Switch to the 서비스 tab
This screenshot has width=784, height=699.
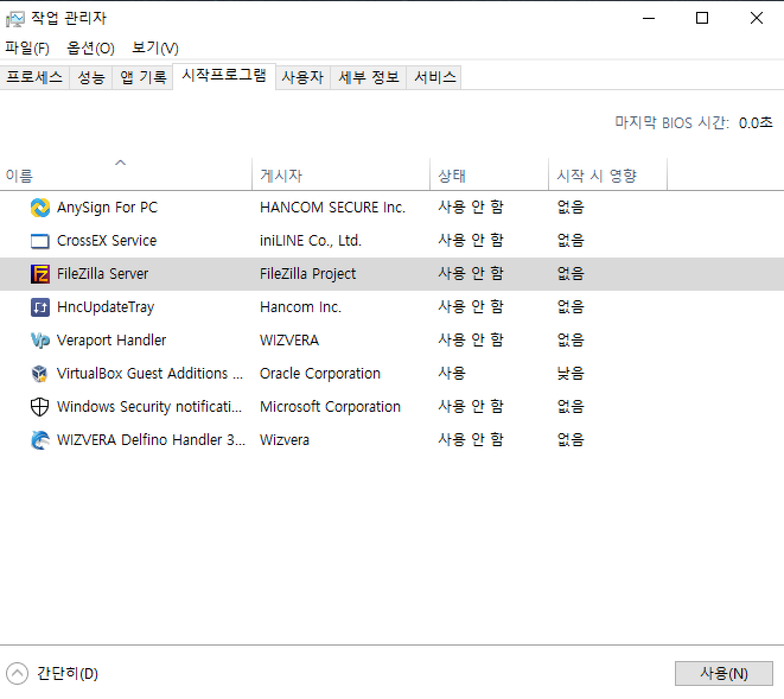(x=435, y=77)
